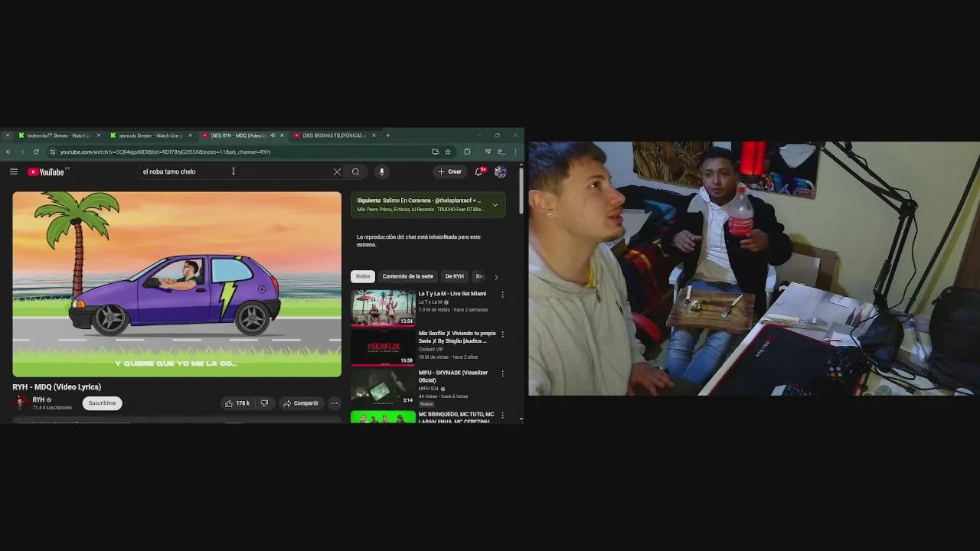This screenshot has height=551, width=980.
Task: Click the Suscribirse button
Action: point(102,403)
